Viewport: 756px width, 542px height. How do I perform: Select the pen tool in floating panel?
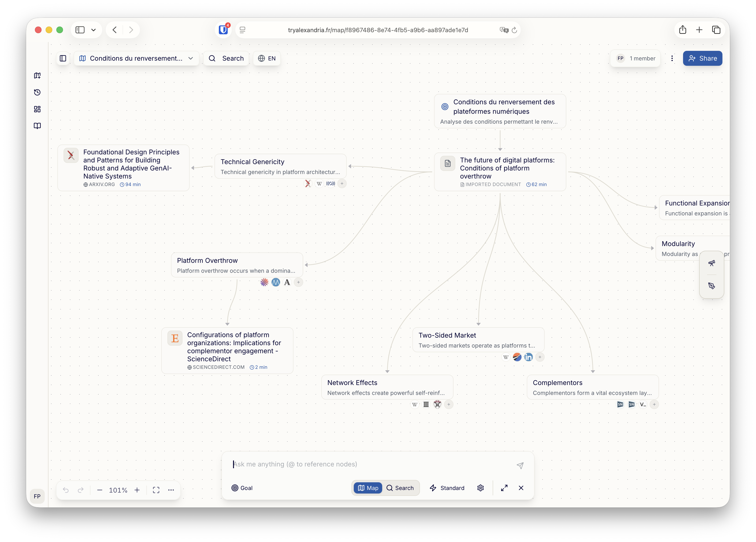point(712,285)
